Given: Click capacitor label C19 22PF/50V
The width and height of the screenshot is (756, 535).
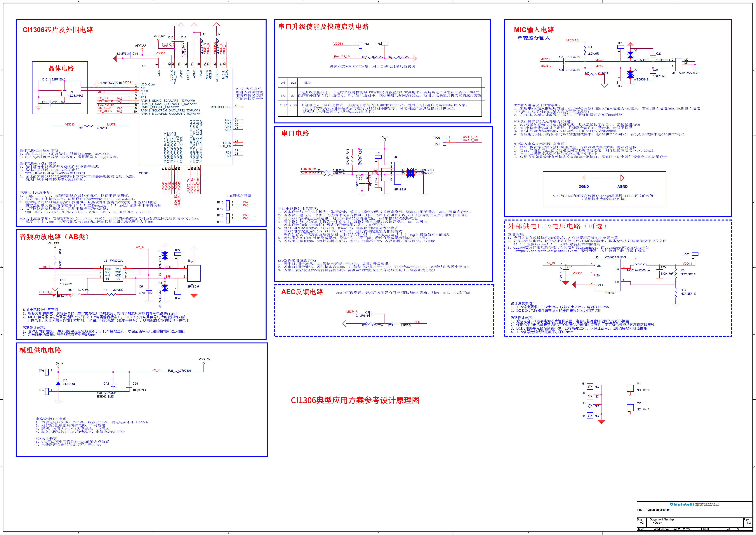Looking at the screenshot, I should 53,102.
